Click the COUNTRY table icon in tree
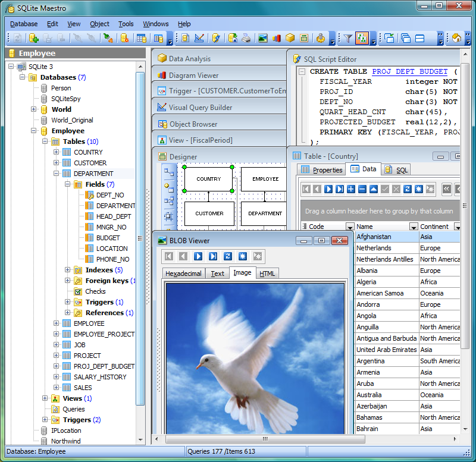This screenshot has height=462, width=476. (67, 152)
